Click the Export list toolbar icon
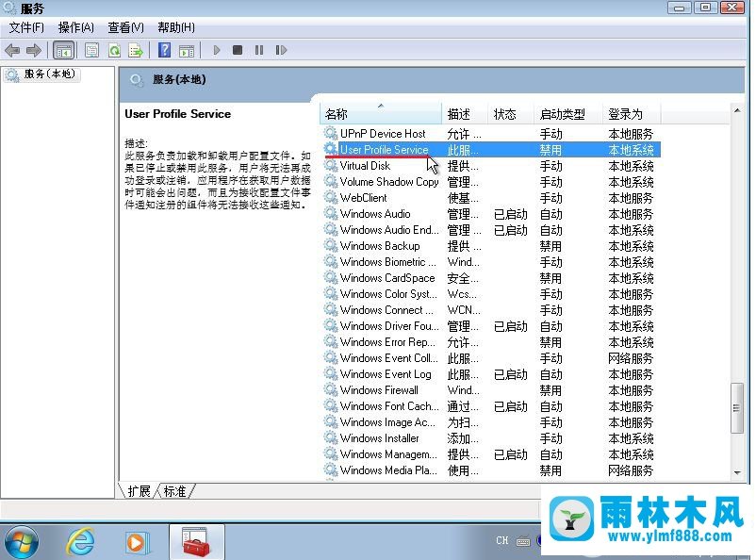The image size is (756, 560). pos(136,50)
